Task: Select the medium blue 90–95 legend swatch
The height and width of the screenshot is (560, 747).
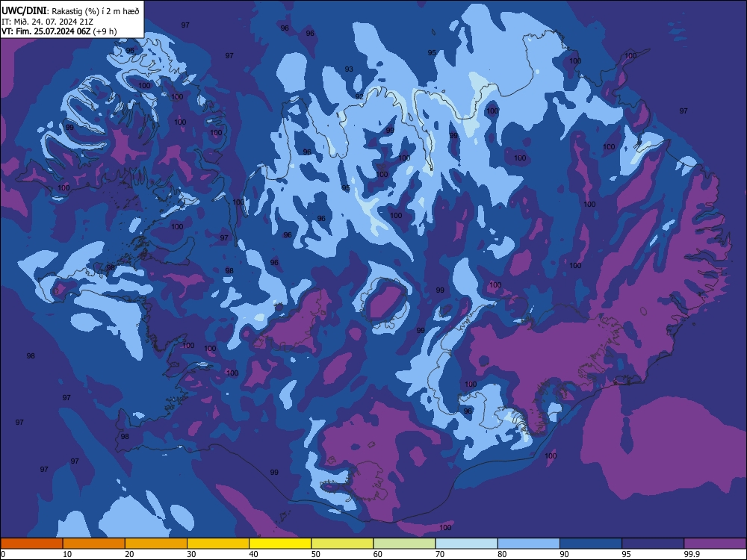Action: click(x=591, y=544)
